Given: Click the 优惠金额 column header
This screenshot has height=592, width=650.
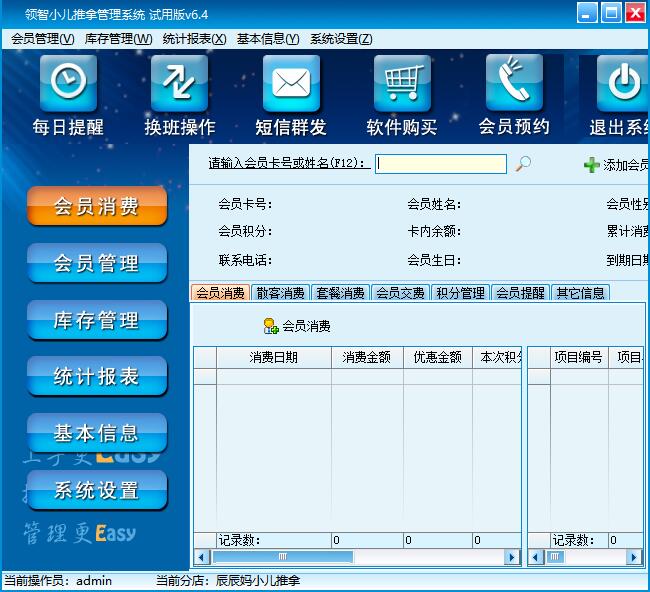Looking at the screenshot, I should [438, 357].
